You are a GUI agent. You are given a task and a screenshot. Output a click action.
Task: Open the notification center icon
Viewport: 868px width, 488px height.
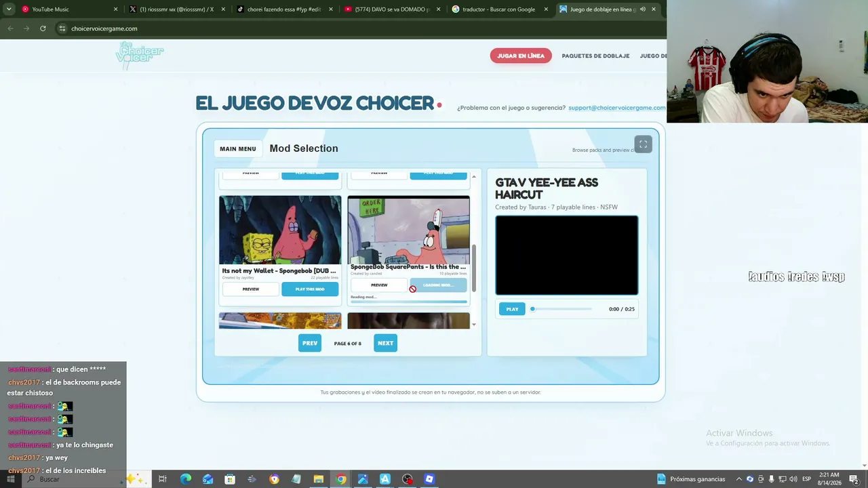coord(853,479)
